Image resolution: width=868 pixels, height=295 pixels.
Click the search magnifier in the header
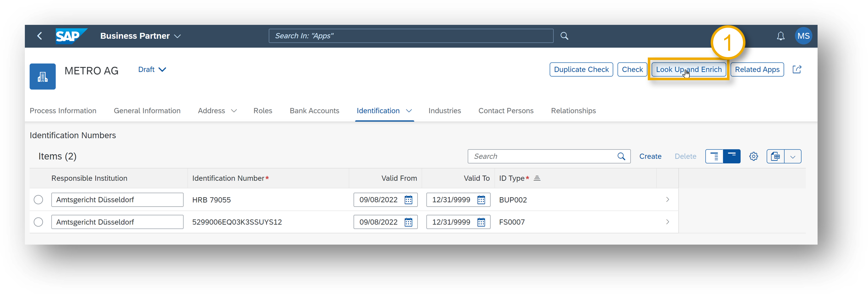coord(564,36)
